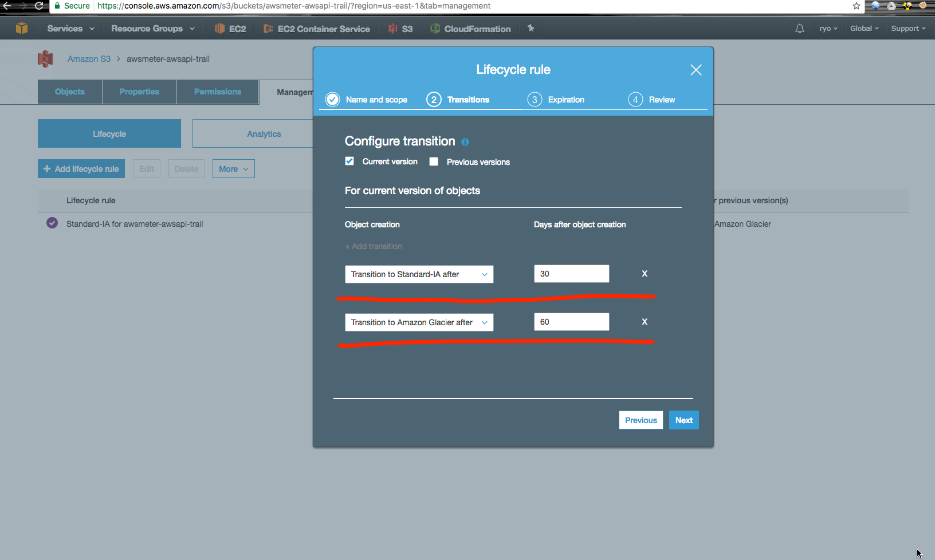Click the Previous button
This screenshot has height=560, width=935.
pyautogui.click(x=641, y=420)
